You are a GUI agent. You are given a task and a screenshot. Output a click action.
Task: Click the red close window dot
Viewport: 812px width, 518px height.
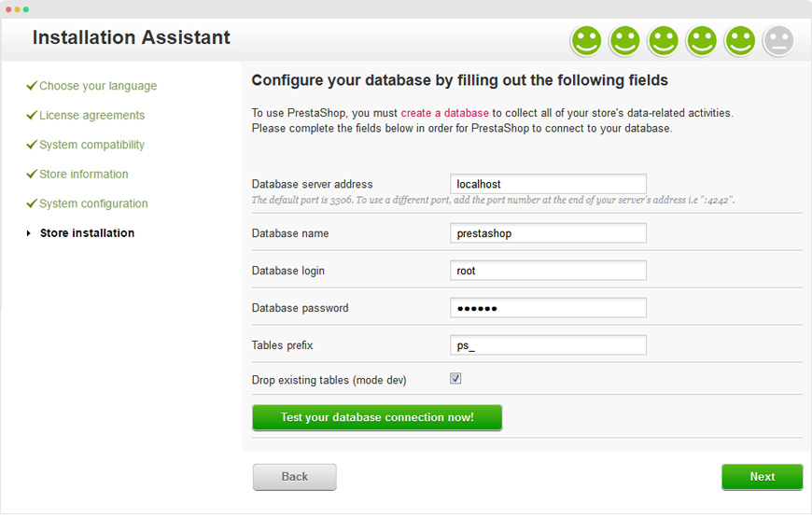tap(7, 8)
